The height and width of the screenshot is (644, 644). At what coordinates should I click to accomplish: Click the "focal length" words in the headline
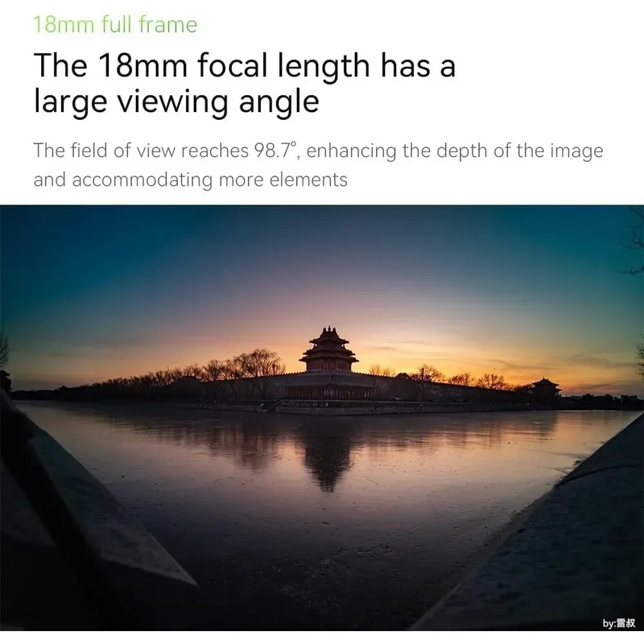(283, 67)
